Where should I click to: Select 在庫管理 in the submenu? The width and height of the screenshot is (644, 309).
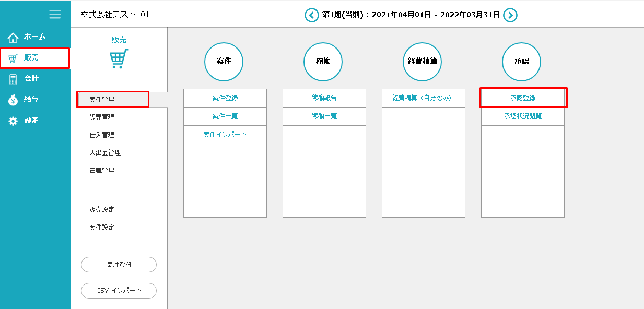coord(102,171)
